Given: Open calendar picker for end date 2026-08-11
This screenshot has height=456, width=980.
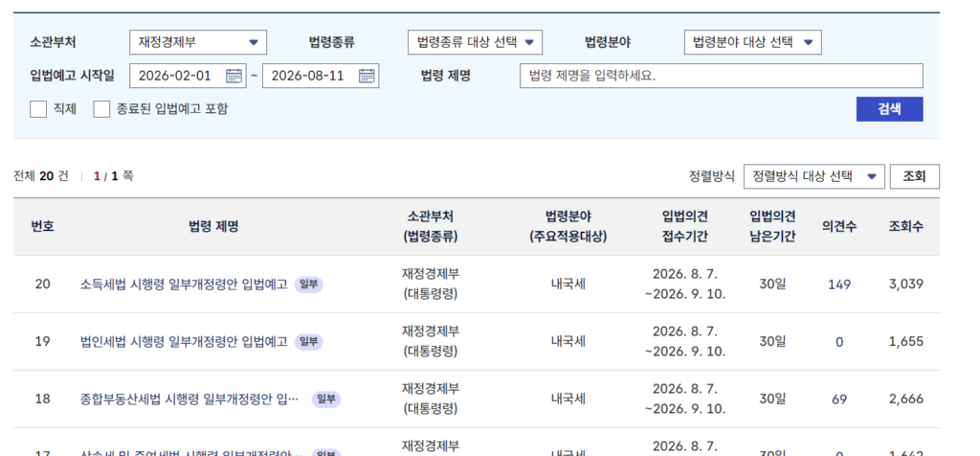Looking at the screenshot, I should point(367,76).
